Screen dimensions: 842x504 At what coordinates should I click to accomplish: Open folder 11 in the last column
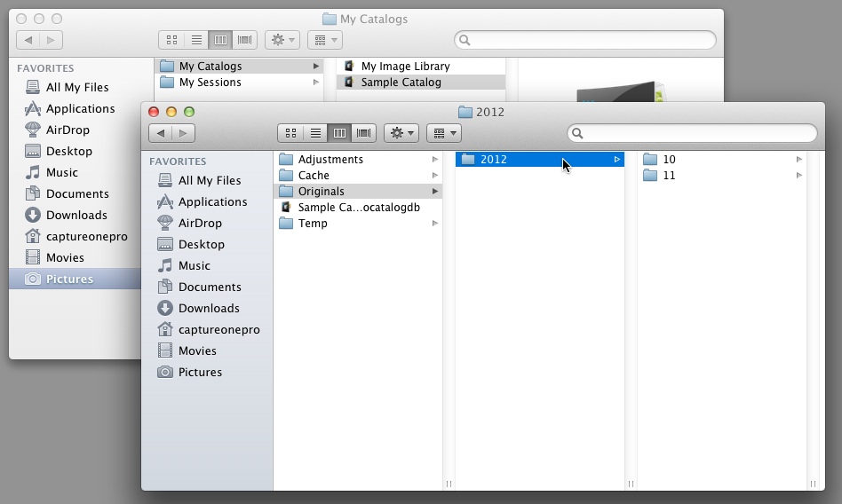722,176
